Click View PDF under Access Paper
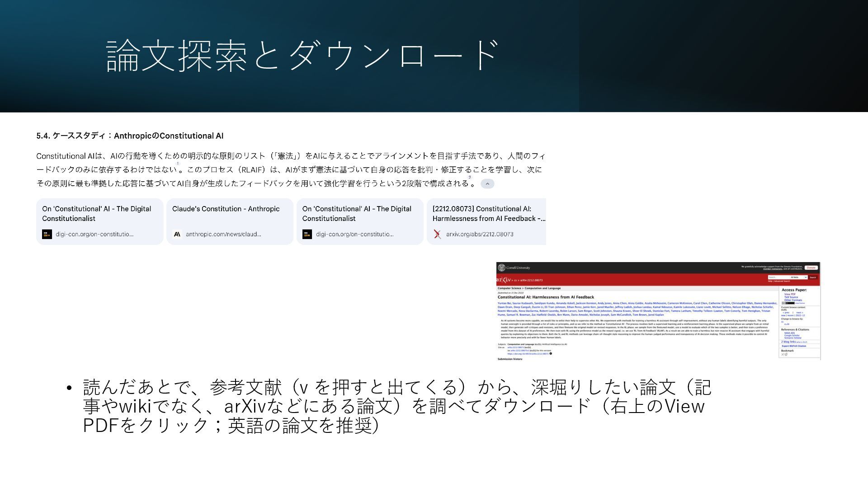 click(x=790, y=294)
